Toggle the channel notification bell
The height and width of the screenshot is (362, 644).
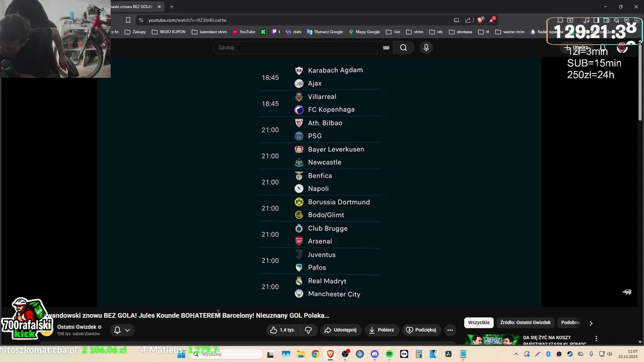117,330
